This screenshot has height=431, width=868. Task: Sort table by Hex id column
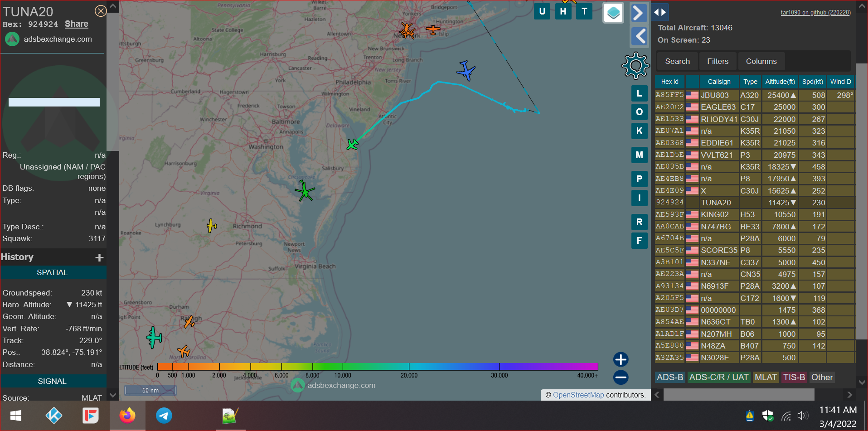tap(669, 82)
